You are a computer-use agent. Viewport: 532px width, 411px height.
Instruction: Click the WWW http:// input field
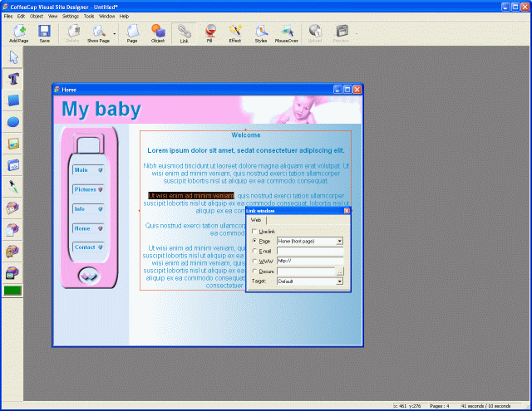[310, 261]
